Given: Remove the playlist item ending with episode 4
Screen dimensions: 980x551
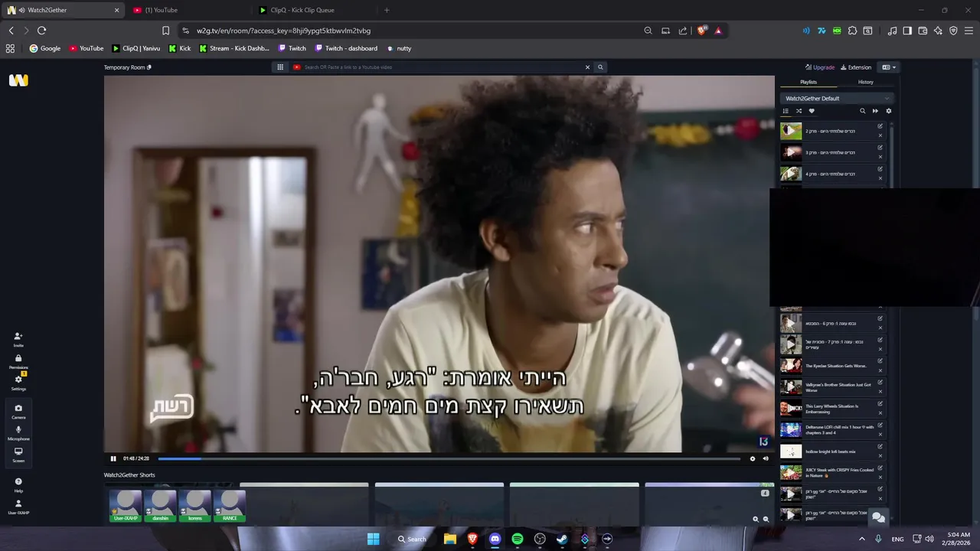Looking at the screenshot, I should (880, 178).
